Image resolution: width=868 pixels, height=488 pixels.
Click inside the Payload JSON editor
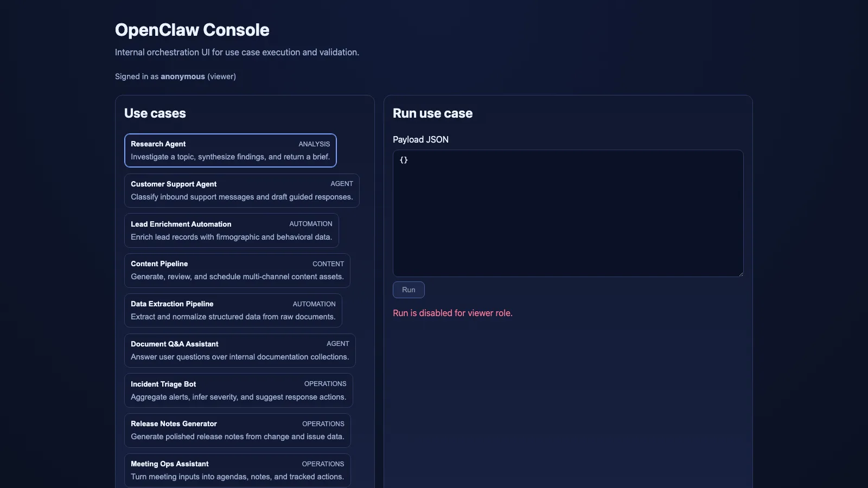567,213
